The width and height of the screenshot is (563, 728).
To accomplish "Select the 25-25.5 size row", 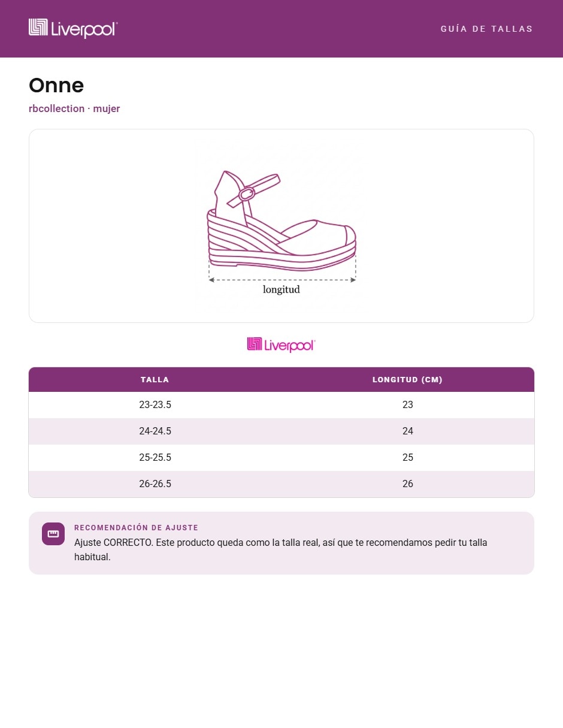I will coord(281,458).
